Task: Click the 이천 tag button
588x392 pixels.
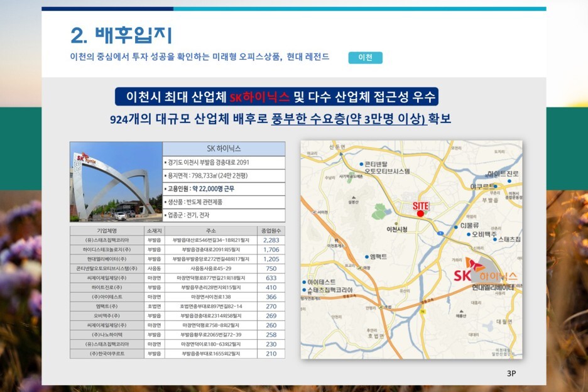Action: [x=365, y=57]
